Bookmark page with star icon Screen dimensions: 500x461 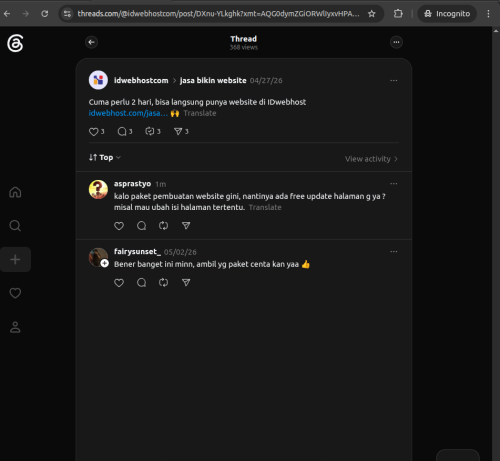click(372, 14)
